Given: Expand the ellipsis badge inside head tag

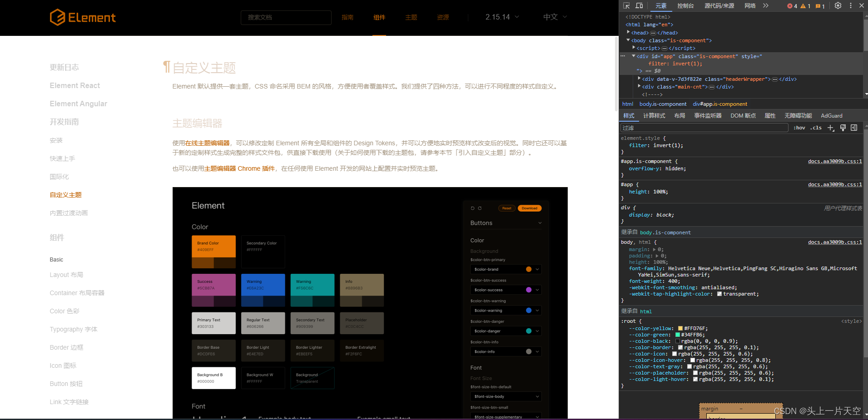Looking at the screenshot, I should click(x=653, y=33).
